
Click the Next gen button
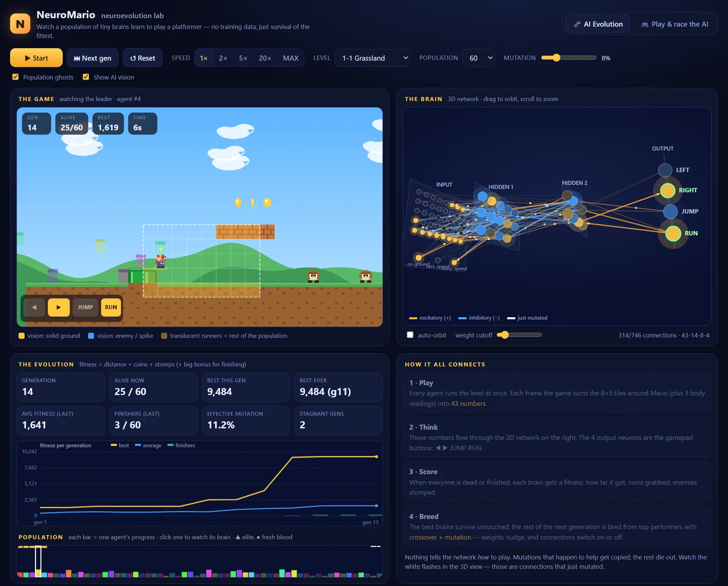[92, 58]
